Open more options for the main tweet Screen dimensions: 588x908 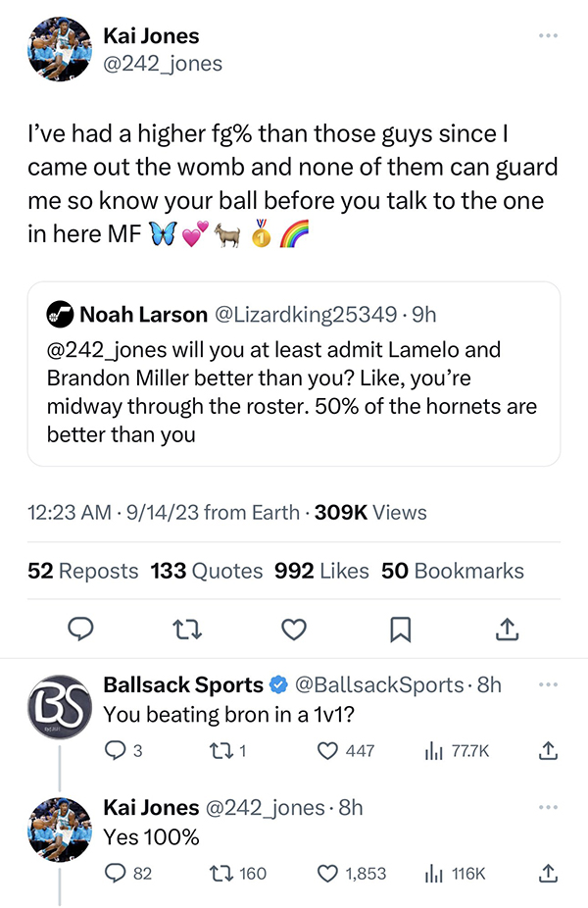(549, 37)
